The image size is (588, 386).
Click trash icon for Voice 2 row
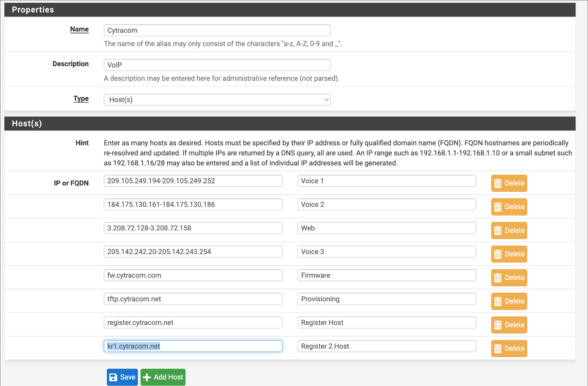pos(498,207)
